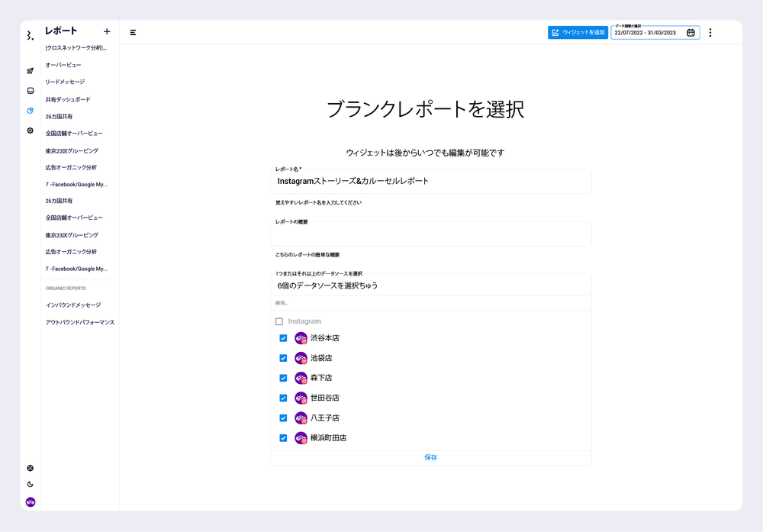The width and height of the screenshot is (763, 532).
Task: Open the 共有ダッシュボード report in sidebar
Action: coord(68,99)
